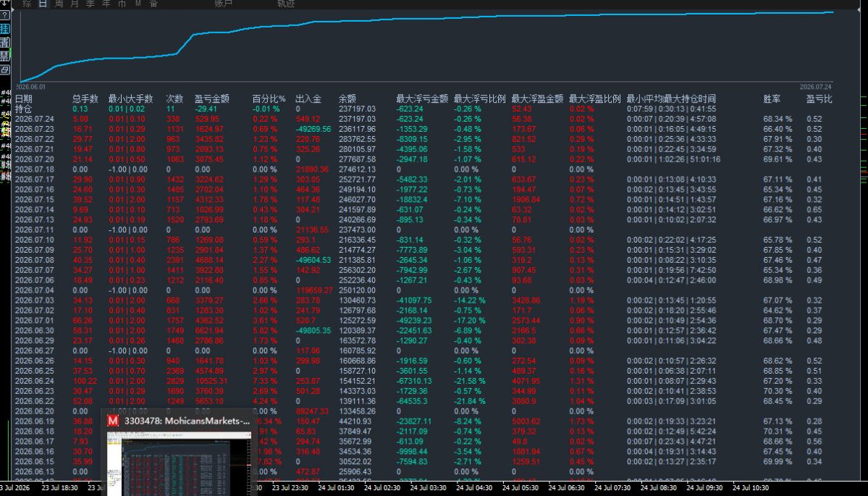The height and width of the screenshot is (496, 868).
Task: Click the down arrow icon at top-left
Action: point(4,3)
